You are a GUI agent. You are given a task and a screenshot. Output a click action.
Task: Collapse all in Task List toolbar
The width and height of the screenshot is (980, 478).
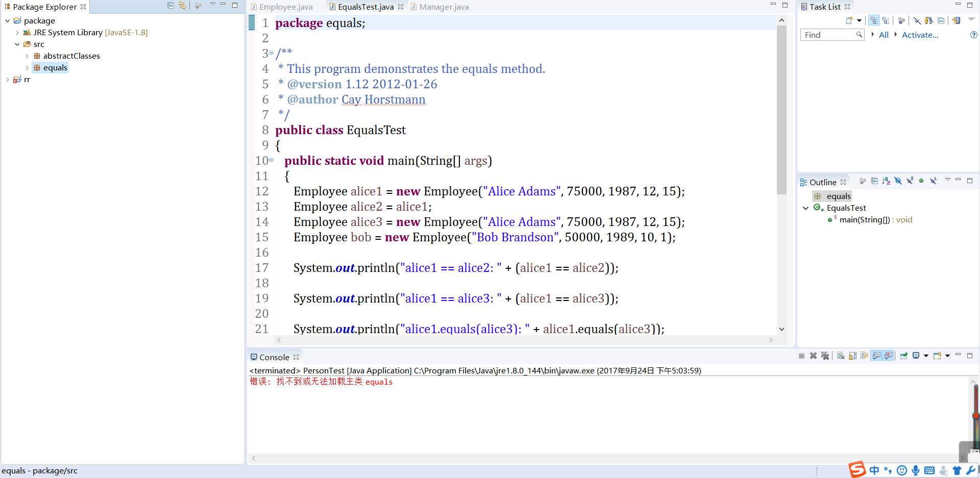941,20
